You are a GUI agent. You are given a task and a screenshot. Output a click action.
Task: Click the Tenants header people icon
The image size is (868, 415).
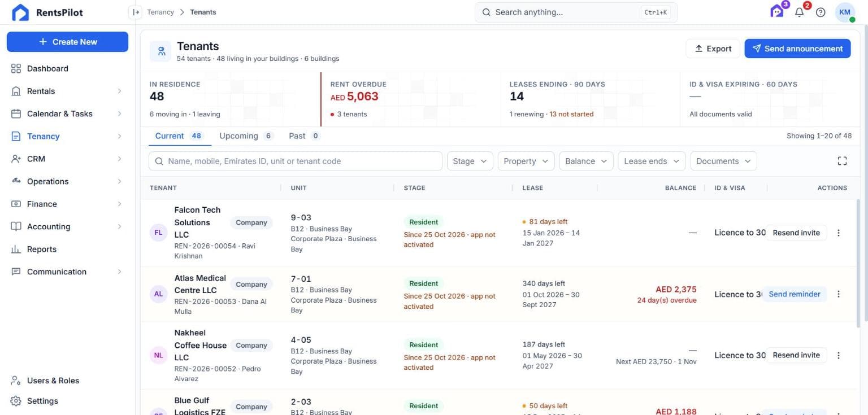click(161, 51)
